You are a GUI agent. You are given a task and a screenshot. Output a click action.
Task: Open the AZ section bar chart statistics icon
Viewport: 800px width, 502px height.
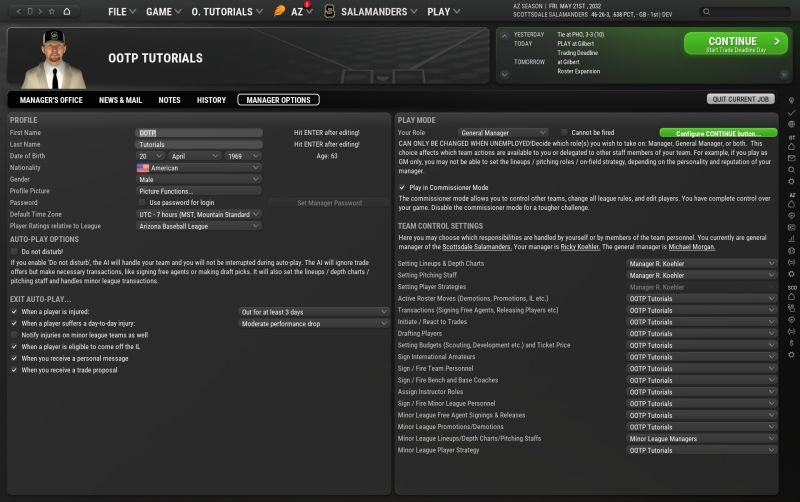(791, 239)
